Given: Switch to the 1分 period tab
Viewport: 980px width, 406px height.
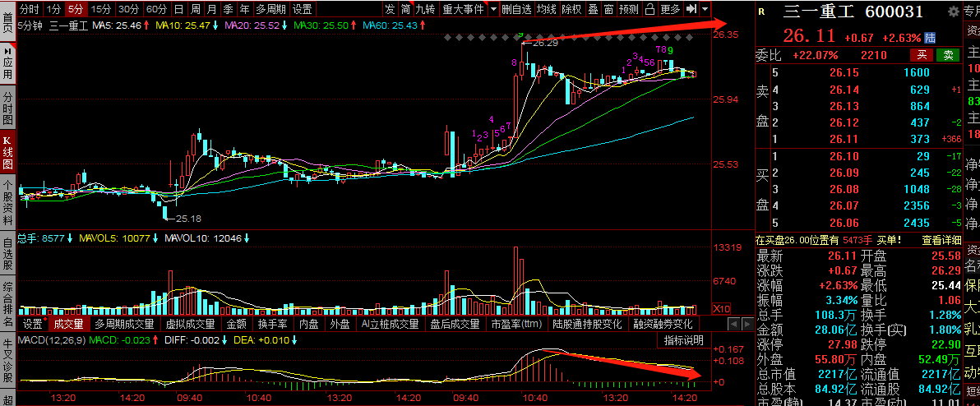Looking at the screenshot, I should pos(54,9).
